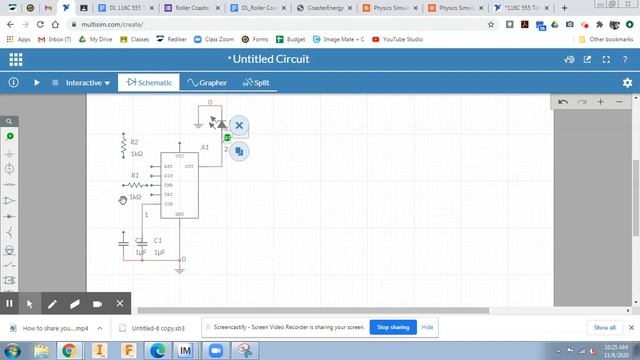
Task: Switch to Split view tab
Action: [x=256, y=82]
